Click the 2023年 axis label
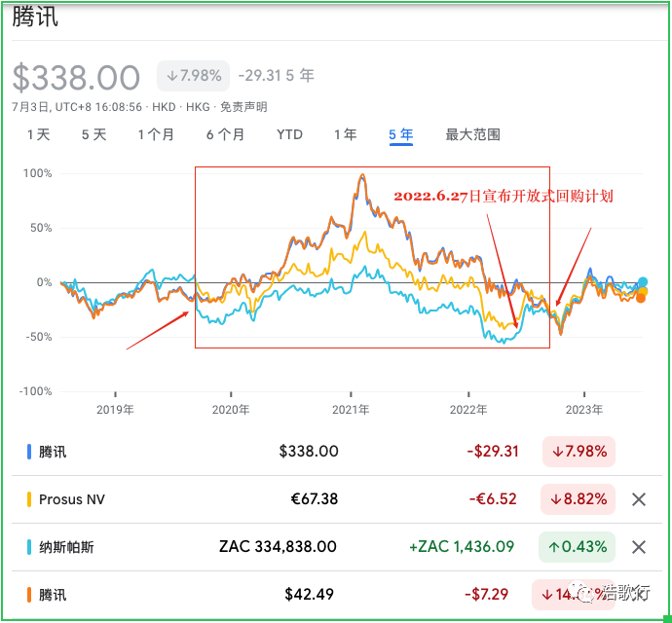672x623 pixels. [x=584, y=410]
